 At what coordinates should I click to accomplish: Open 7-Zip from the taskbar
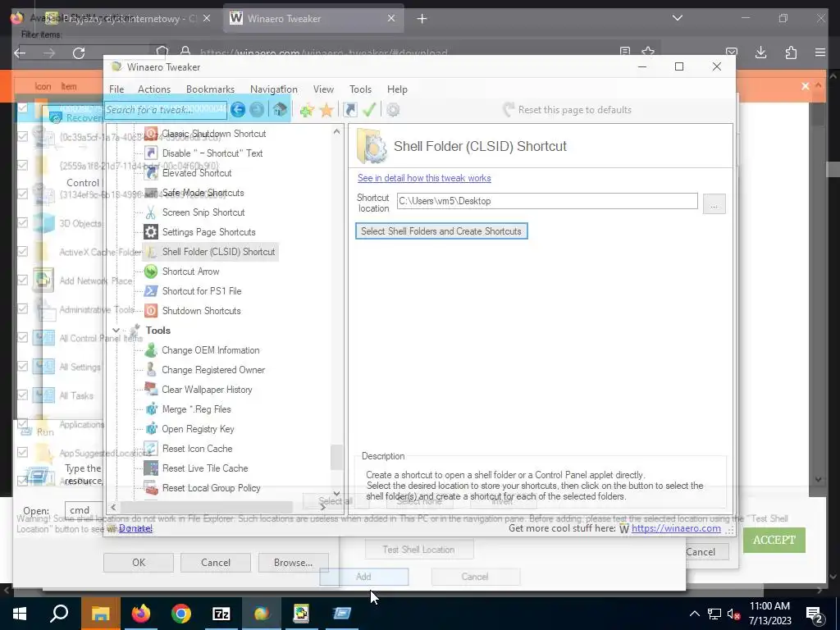tap(221, 614)
